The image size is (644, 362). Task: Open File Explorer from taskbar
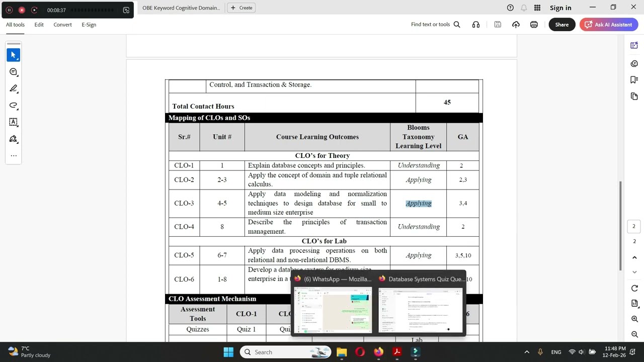[342, 352]
